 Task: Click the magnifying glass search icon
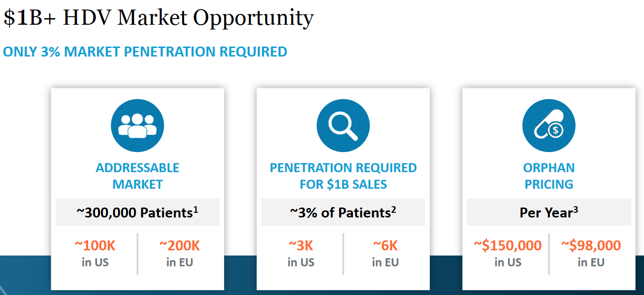point(343,126)
